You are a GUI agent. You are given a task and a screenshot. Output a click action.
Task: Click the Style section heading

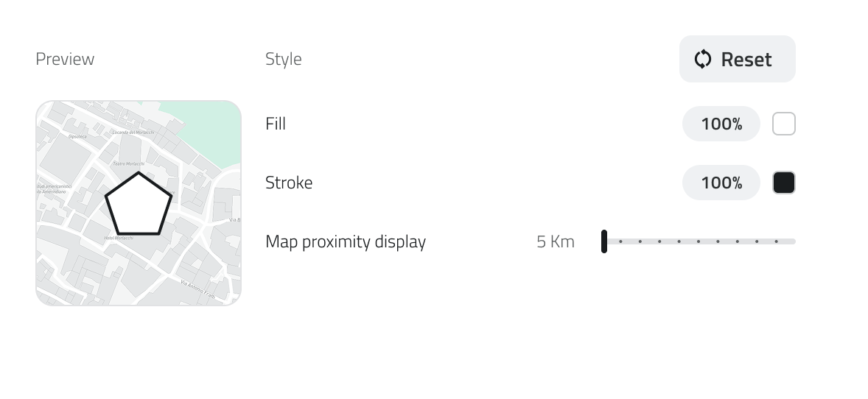coord(284,59)
